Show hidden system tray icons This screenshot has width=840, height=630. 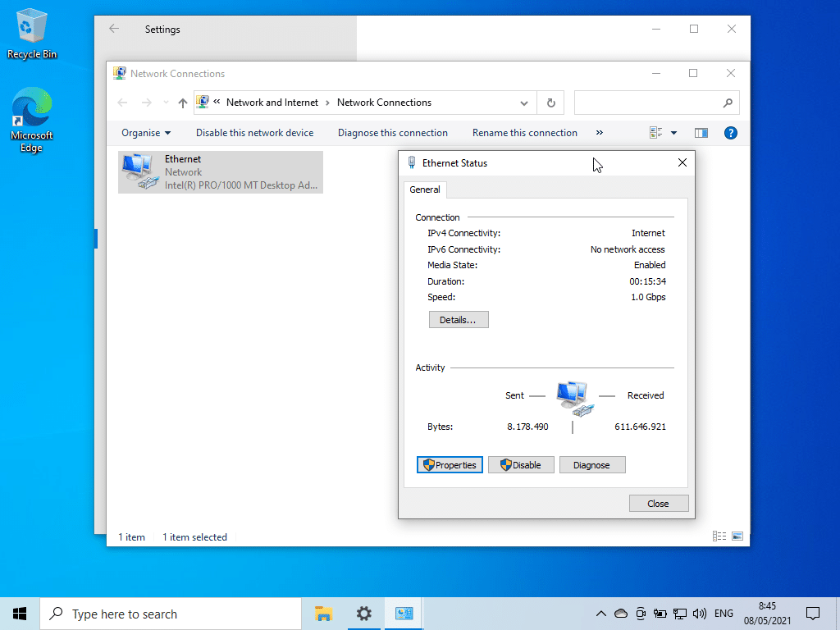pyautogui.click(x=601, y=614)
